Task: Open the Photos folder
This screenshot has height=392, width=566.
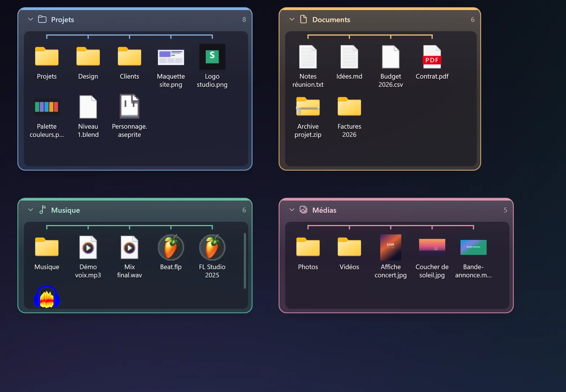Action: coord(308,247)
